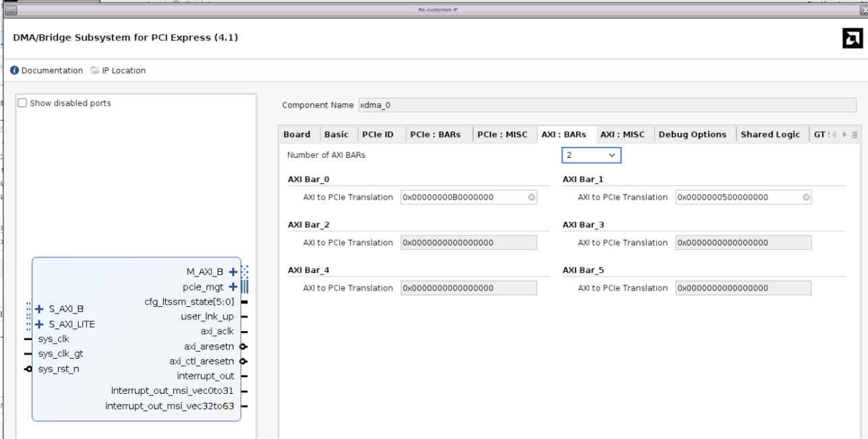Screen dimensions: 868x439
Task: Clear AXI Bar_0 translation value icon
Action: (x=531, y=197)
